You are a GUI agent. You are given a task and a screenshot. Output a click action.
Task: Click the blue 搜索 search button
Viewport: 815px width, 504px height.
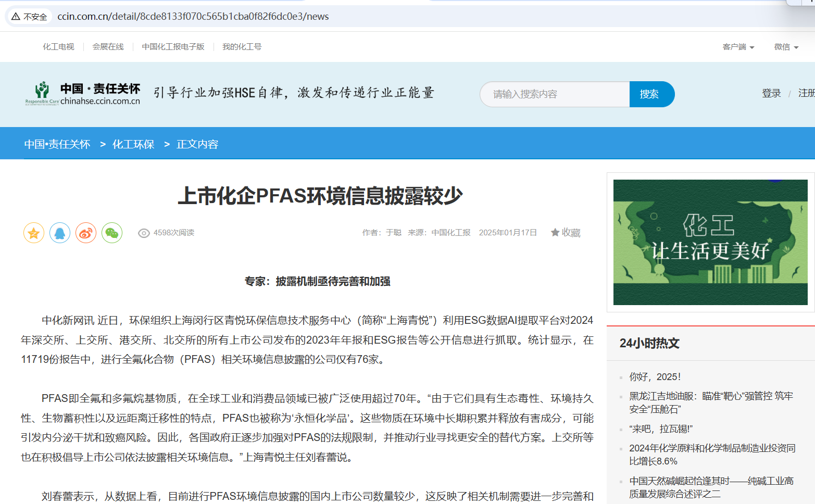click(651, 94)
